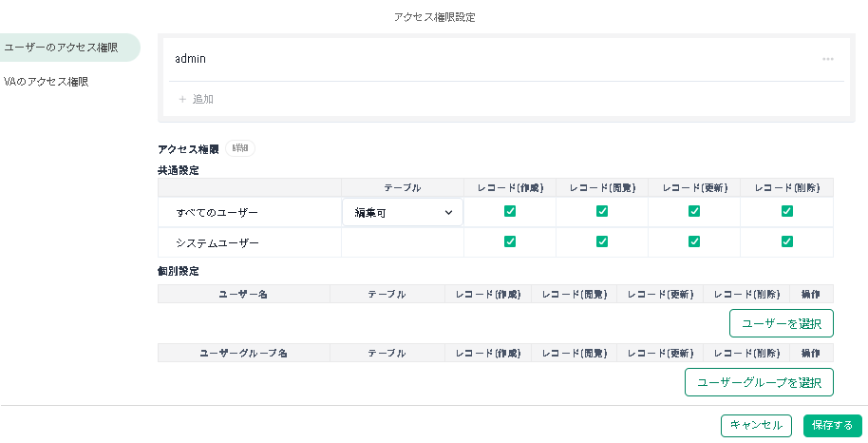Select the admin entry in the list
Screen dimensions: 868x443
[x=191, y=59]
